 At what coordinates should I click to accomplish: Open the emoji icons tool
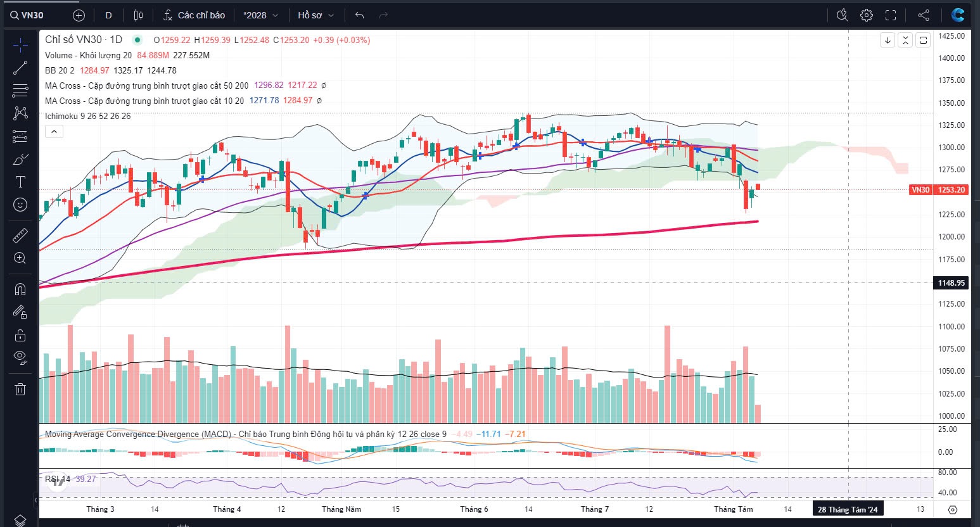coord(20,205)
